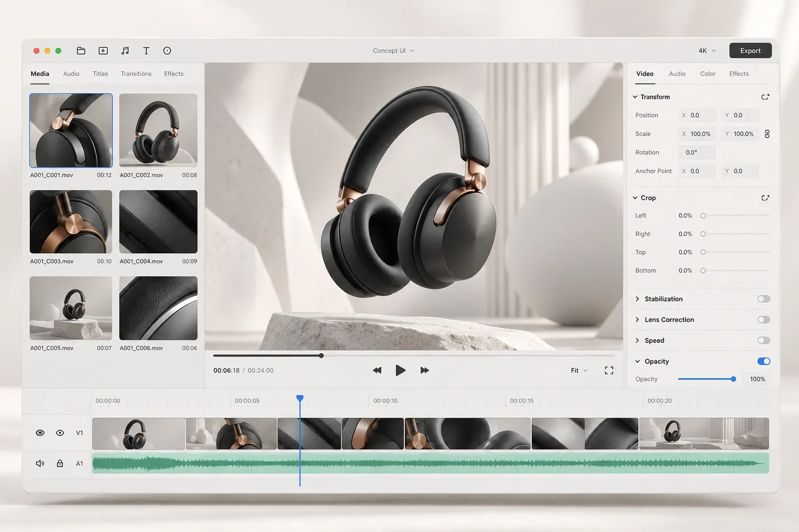The image size is (799, 532).
Task: Open the Concept UI project dropdown
Action: (x=394, y=51)
